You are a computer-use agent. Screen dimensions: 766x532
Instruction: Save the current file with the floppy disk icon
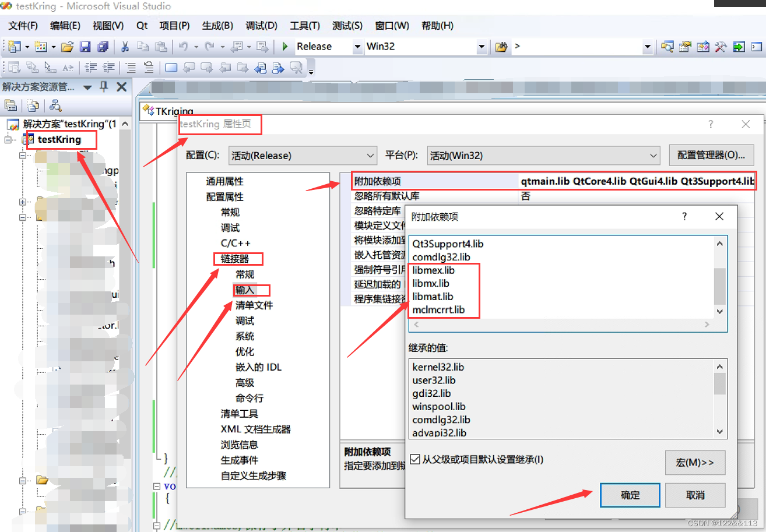85,47
